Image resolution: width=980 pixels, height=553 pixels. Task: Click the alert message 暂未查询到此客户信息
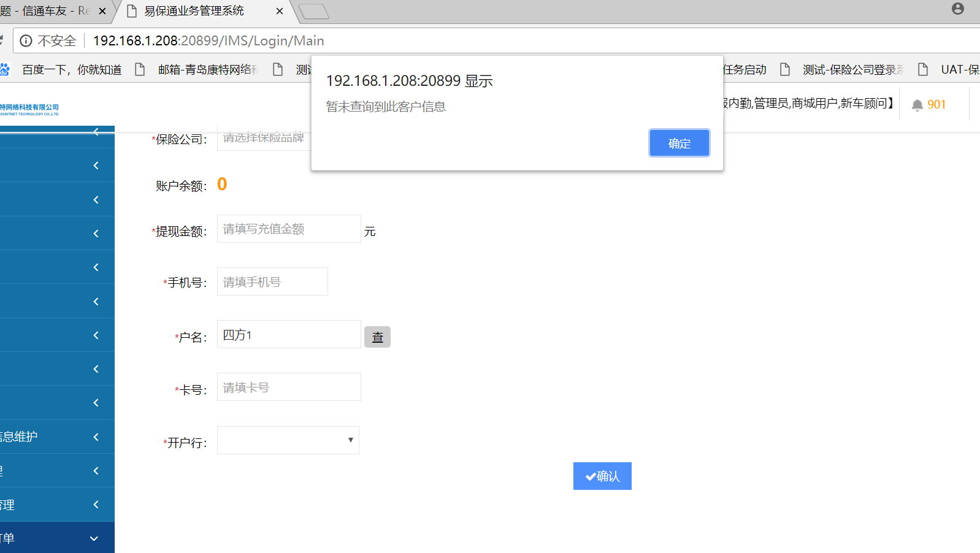[386, 107]
